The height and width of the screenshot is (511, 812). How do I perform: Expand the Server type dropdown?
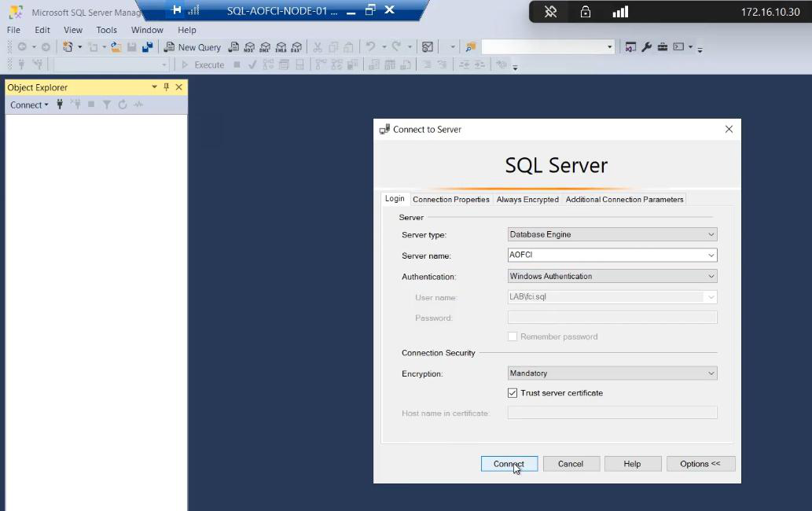coord(711,234)
